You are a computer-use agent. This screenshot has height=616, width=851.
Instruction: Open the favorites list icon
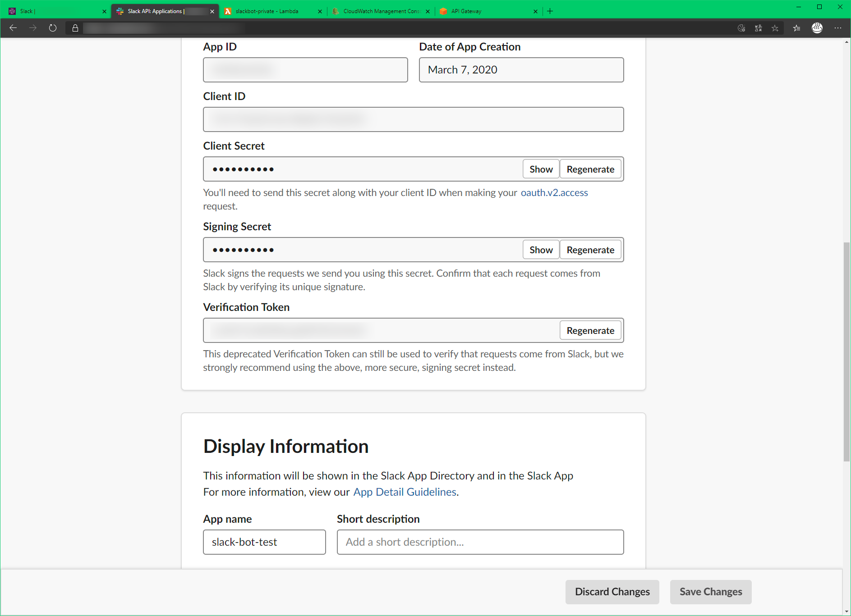click(x=796, y=28)
